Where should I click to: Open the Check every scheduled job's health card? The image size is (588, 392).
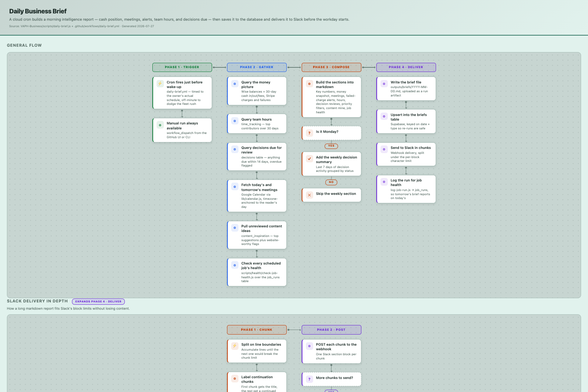tap(257, 272)
